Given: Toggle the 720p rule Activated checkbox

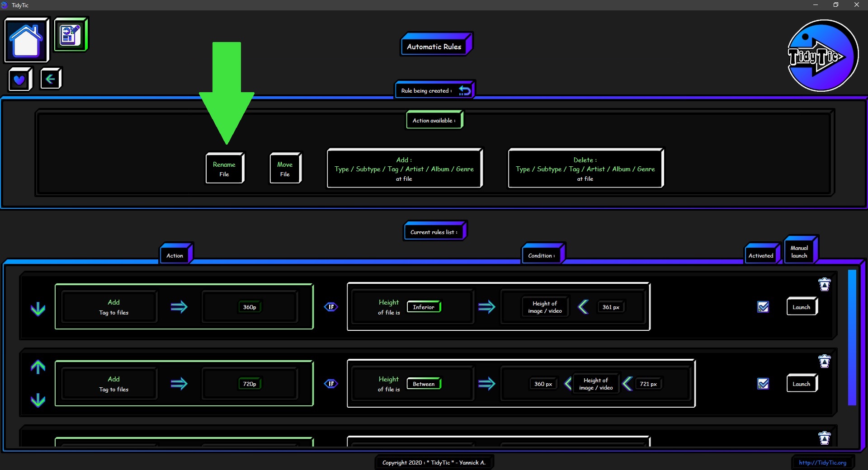Looking at the screenshot, I should click(x=763, y=384).
